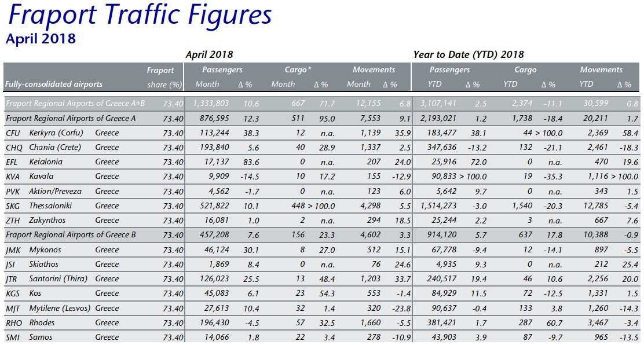The height and width of the screenshot is (345, 644).
Task: Click the Fraport Regional Airports of Greece B row label
Action: (71, 235)
